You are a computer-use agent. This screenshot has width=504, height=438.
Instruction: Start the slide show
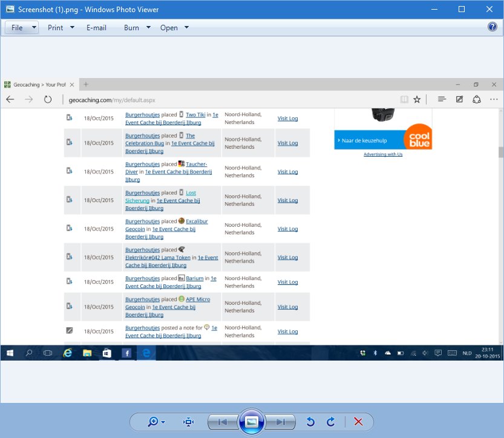[x=251, y=422]
